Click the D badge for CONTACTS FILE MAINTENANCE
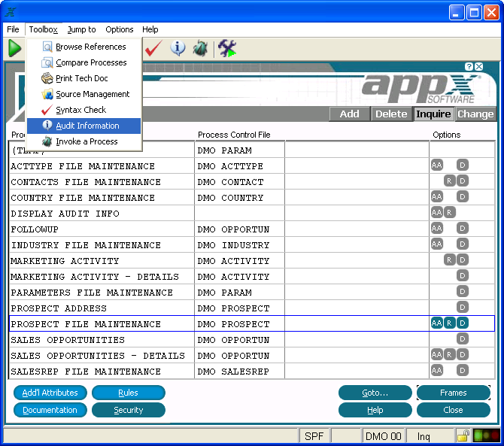This screenshot has width=504, height=446. click(463, 181)
